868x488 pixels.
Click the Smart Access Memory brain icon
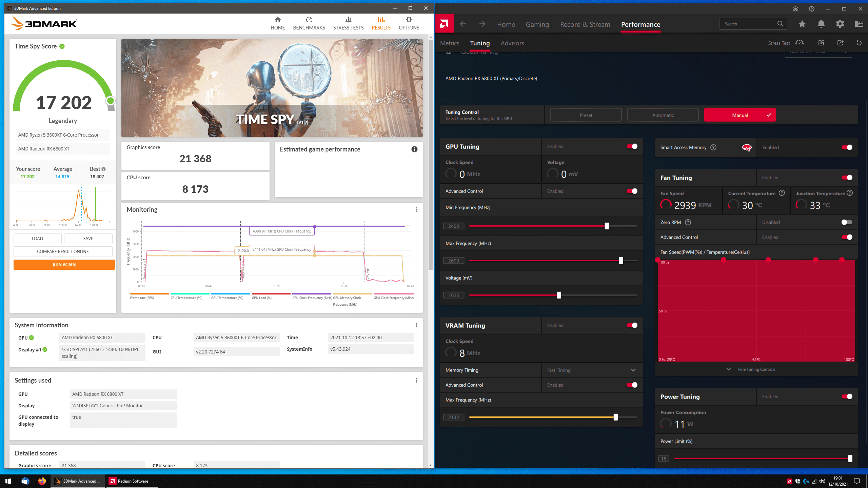[747, 147]
